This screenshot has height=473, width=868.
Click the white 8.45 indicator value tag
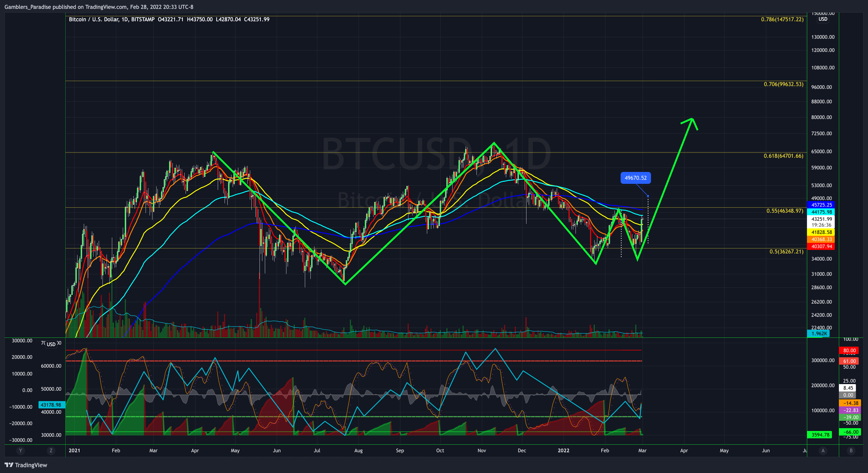click(x=848, y=388)
